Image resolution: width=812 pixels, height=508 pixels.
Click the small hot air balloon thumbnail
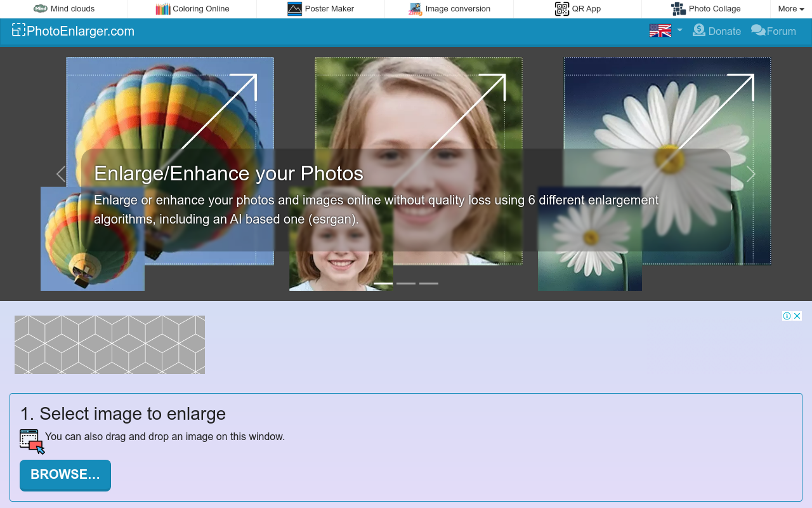coord(93,239)
